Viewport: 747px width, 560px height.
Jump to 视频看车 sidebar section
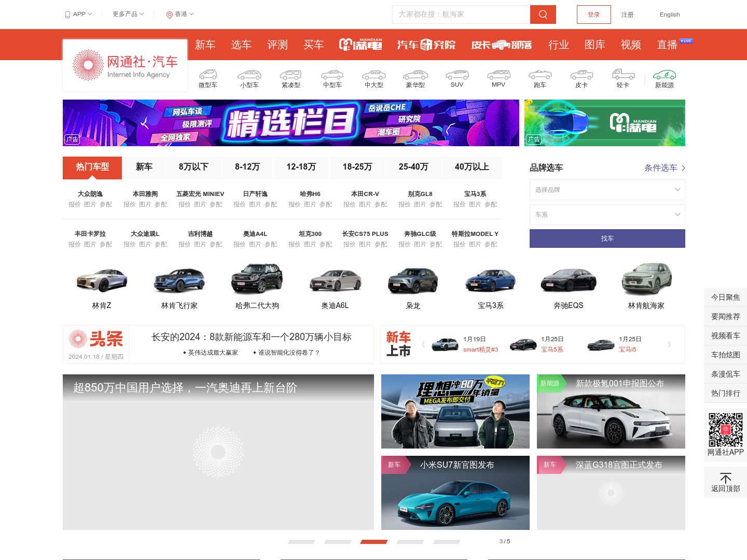[725, 335]
